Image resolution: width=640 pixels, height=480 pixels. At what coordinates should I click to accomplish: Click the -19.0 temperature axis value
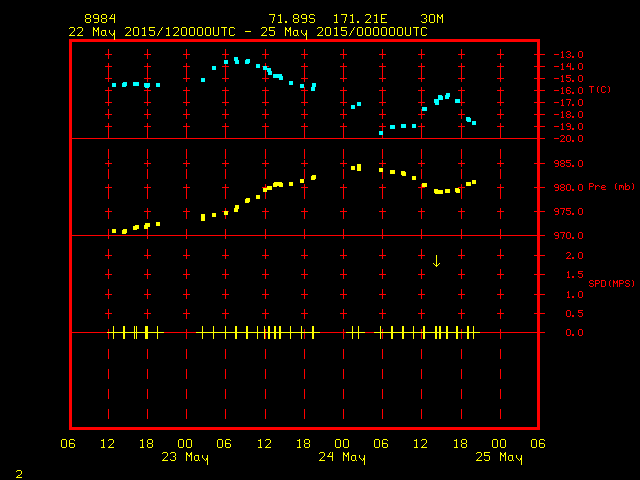pyautogui.click(x=569, y=127)
